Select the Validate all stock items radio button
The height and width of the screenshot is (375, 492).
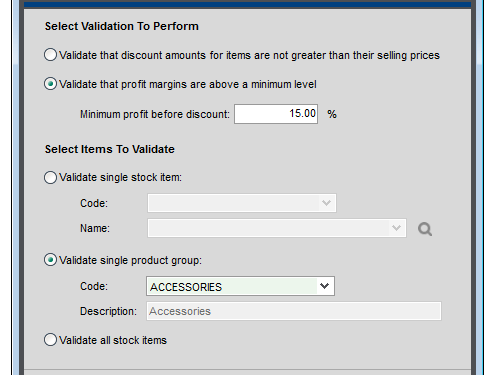click(50, 340)
